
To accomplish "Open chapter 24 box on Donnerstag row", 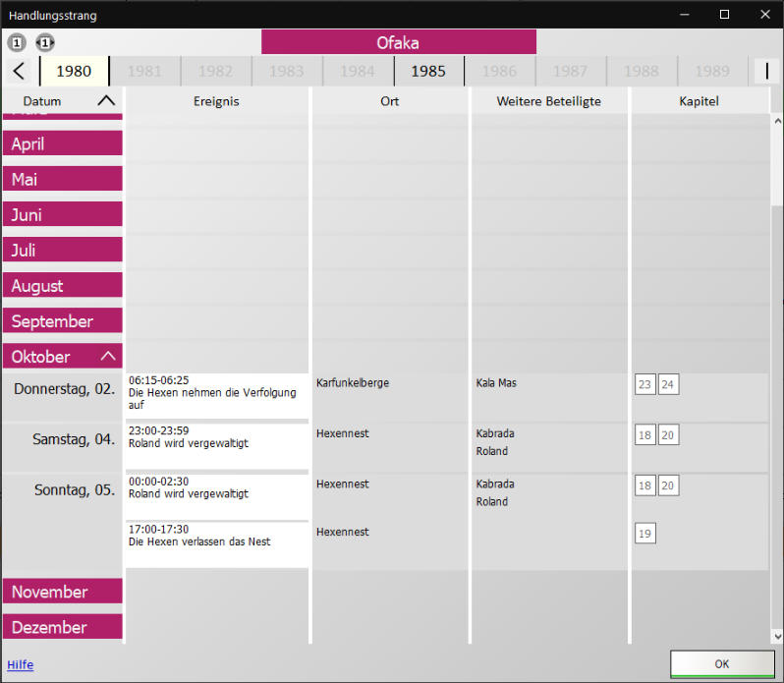I will pyautogui.click(x=668, y=384).
